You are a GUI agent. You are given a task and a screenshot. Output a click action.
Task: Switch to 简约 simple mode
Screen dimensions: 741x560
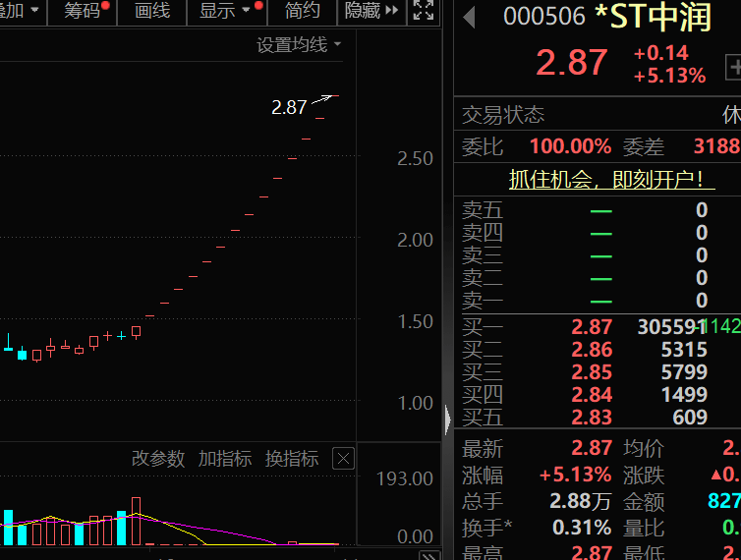[302, 12]
